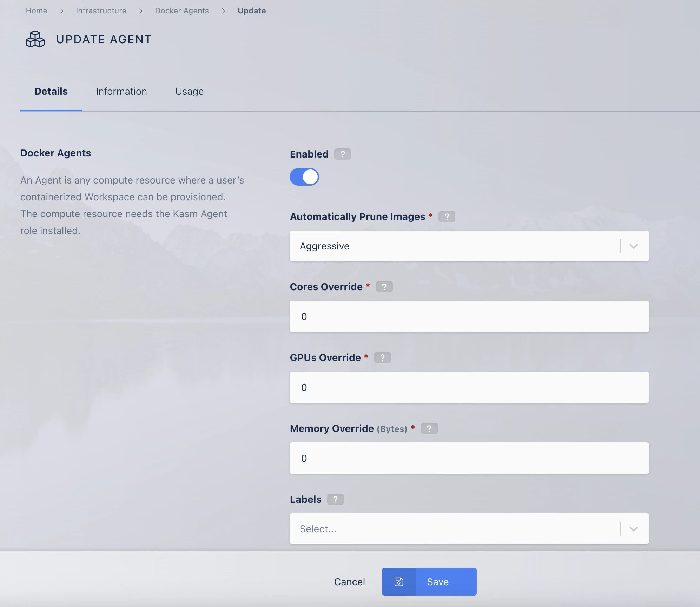Image resolution: width=700 pixels, height=607 pixels.
Task: Open the Cores Override help tooltip icon
Action: (x=384, y=287)
